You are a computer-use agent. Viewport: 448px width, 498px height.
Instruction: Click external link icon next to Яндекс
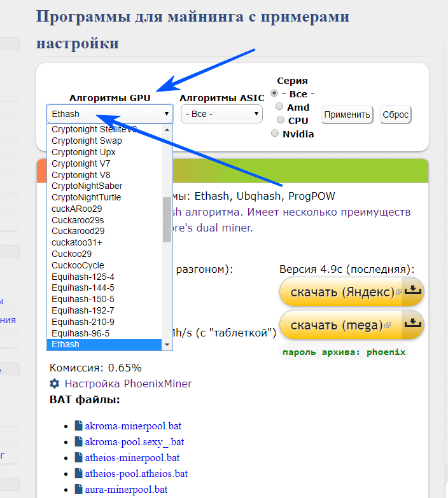[x=399, y=291]
